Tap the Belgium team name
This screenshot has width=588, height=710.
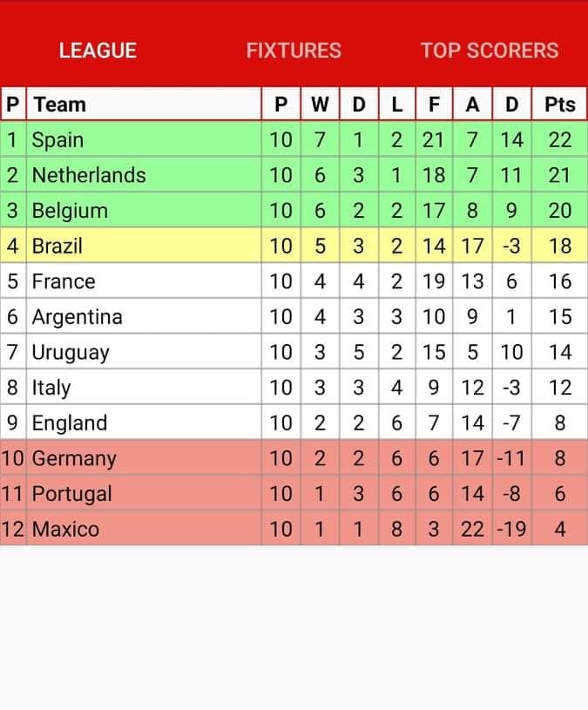[x=71, y=211]
